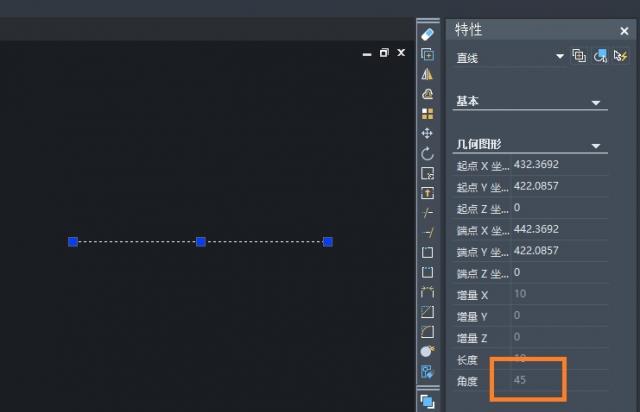Select the Explode tool

pyautogui.click(x=427, y=351)
